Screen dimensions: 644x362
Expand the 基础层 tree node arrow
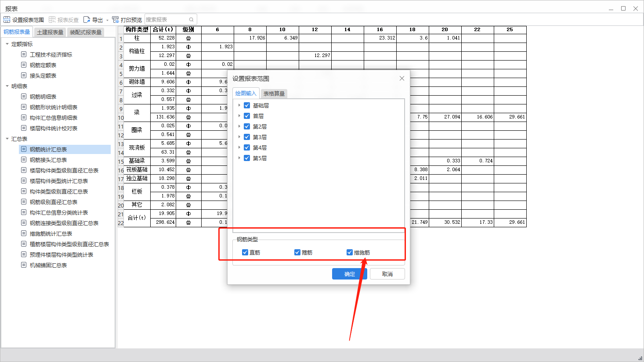click(239, 105)
